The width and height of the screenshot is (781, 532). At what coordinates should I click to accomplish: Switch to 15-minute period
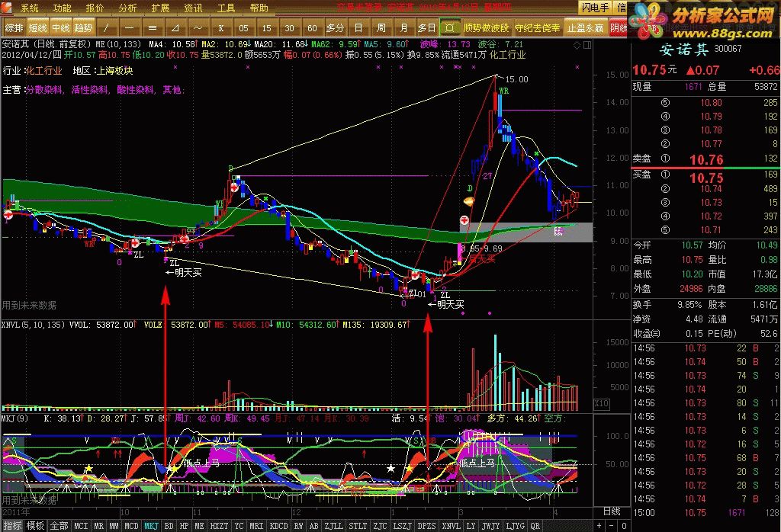[266, 28]
